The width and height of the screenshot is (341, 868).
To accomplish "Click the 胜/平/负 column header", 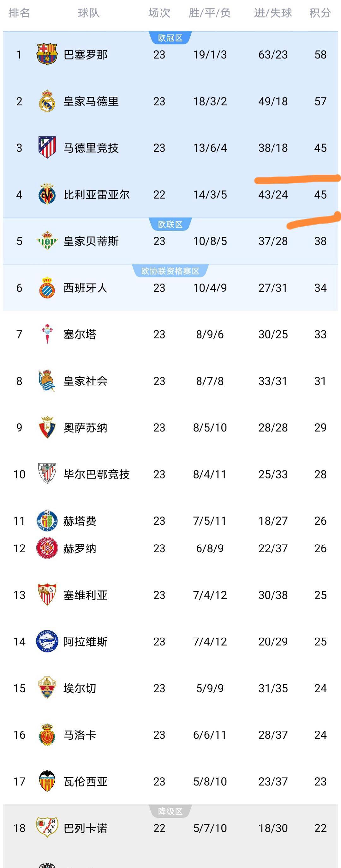I will (x=210, y=13).
